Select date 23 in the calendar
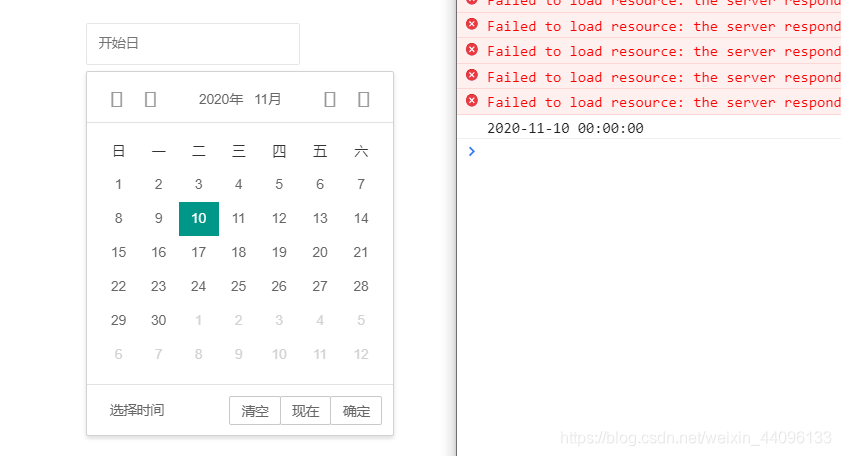This screenshot has width=841, height=456. click(x=158, y=286)
